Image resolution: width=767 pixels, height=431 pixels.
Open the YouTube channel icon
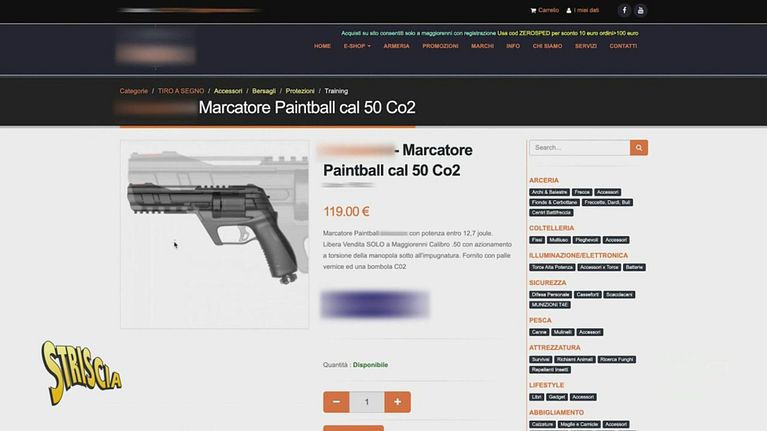tap(640, 10)
